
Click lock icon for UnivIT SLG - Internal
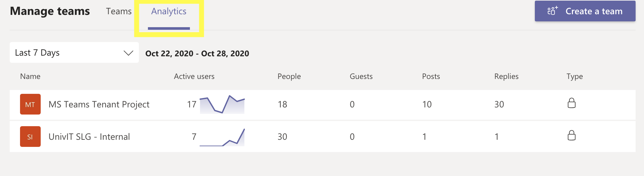pos(572,136)
